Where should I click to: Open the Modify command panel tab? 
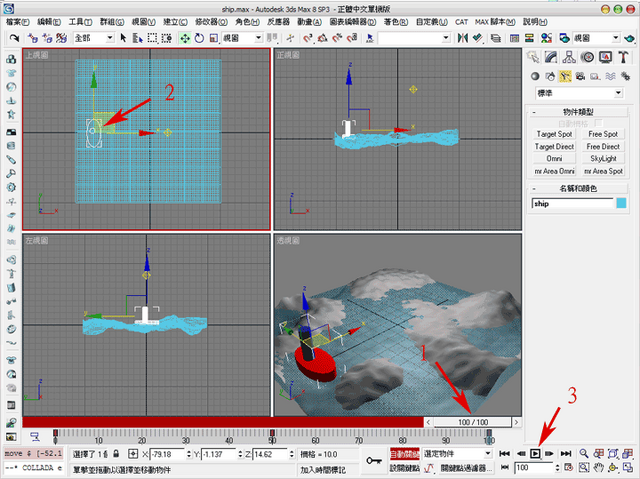(x=551, y=57)
